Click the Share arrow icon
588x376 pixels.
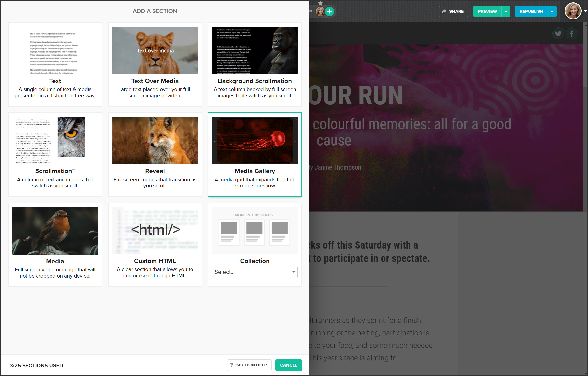coord(444,11)
